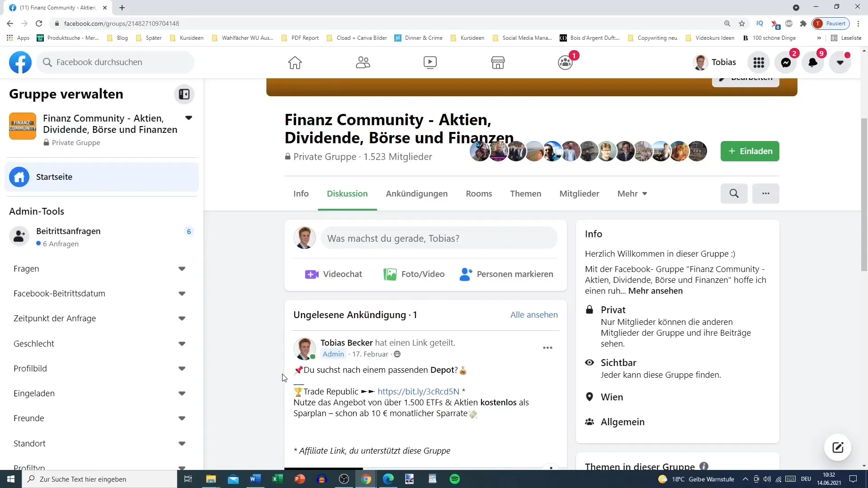Expand the Geschlecht dropdown filter

183,343
